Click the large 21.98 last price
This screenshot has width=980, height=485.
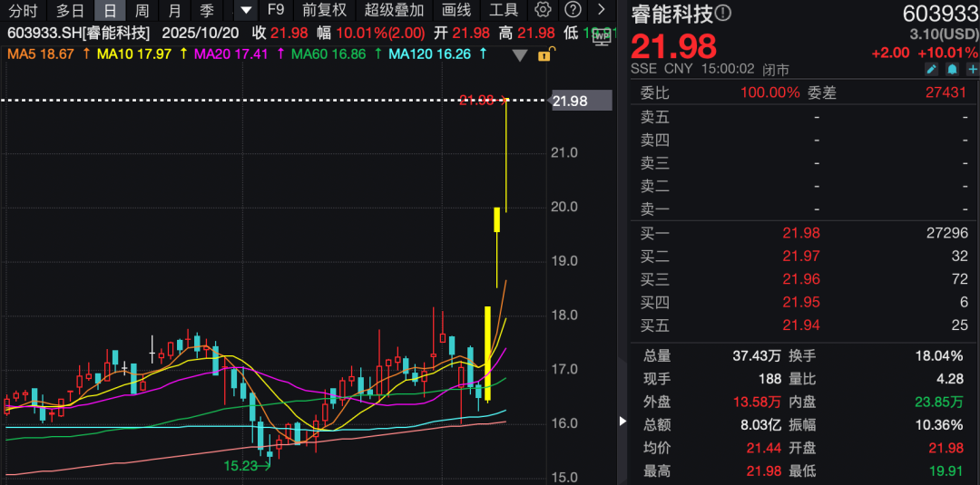click(x=673, y=45)
